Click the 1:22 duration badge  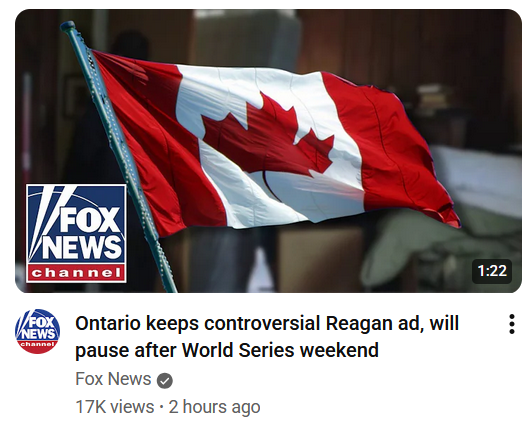[492, 271]
